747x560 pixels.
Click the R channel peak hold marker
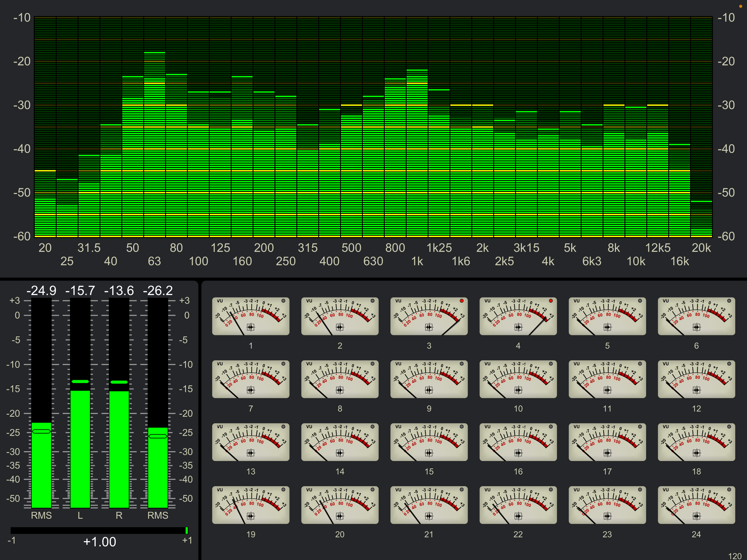(119, 382)
